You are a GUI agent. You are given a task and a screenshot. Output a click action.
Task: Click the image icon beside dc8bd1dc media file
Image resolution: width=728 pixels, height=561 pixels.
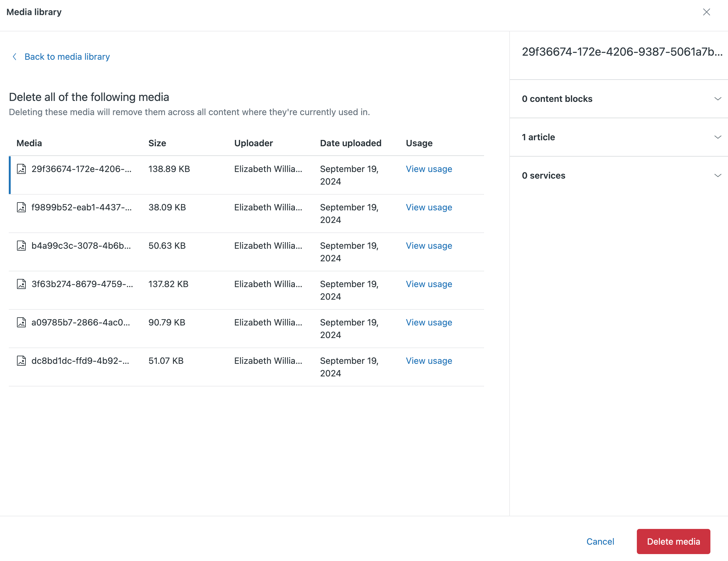pyautogui.click(x=21, y=361)
